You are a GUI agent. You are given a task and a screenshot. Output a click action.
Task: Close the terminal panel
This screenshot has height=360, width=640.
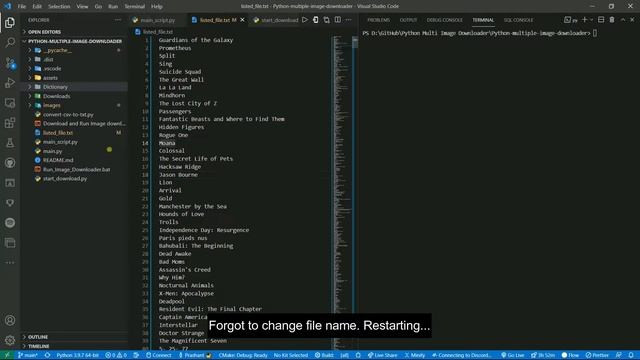[x=632, y=20]
